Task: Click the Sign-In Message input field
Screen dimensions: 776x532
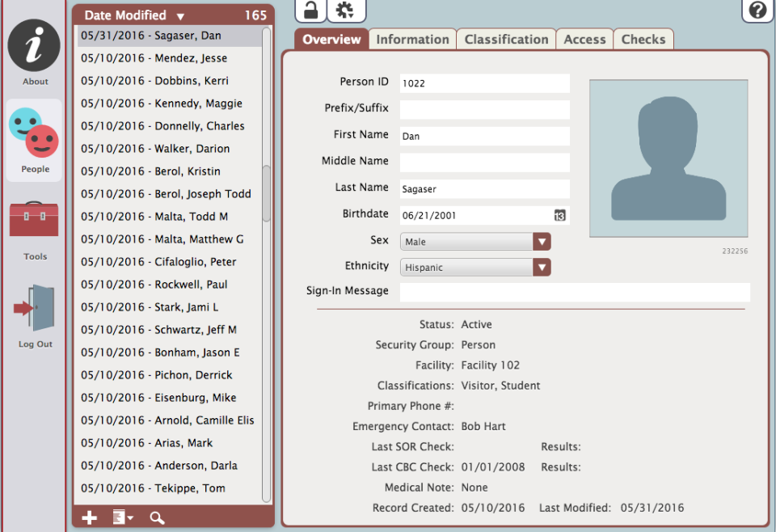Action: pos(574,292)
